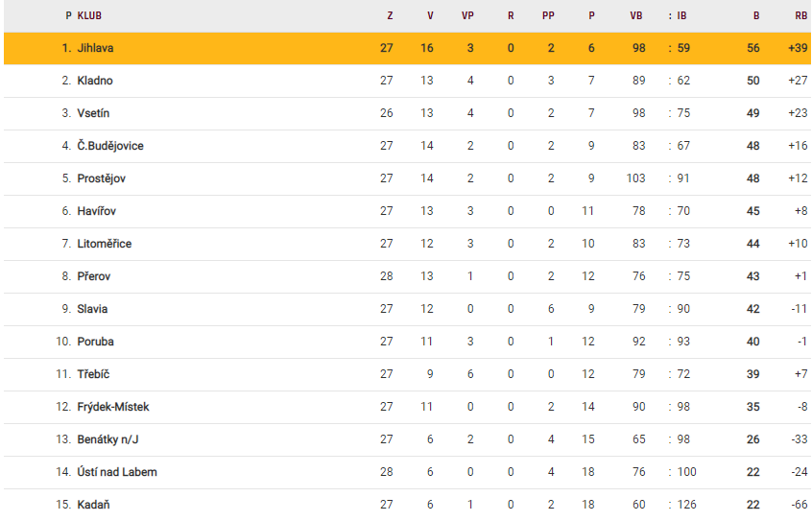Open Frýdek-Místek team page
The width and height of the screenshot is (812, 521).
pyautogui.click(x=113, y=407)
